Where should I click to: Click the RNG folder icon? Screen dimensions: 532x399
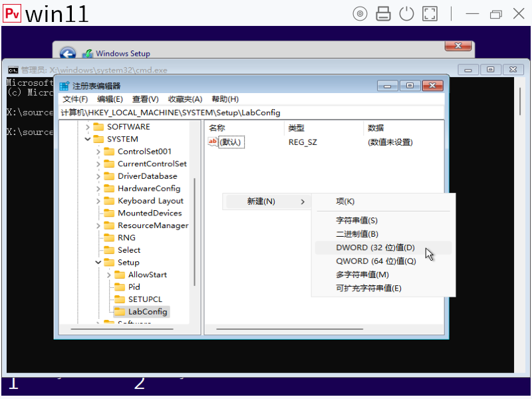[109, 238]
